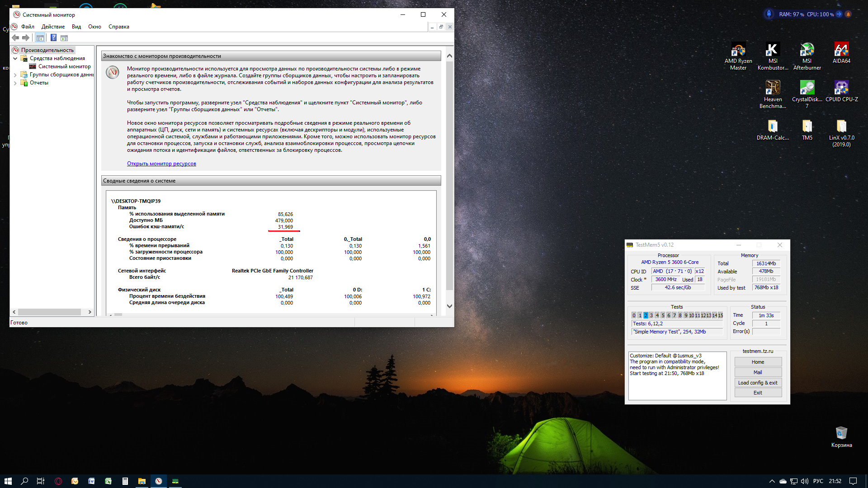Collapse the Средства наблюдения tree node
The height and width of the screenshot is (488, 868).
click(x=15, y=58)
